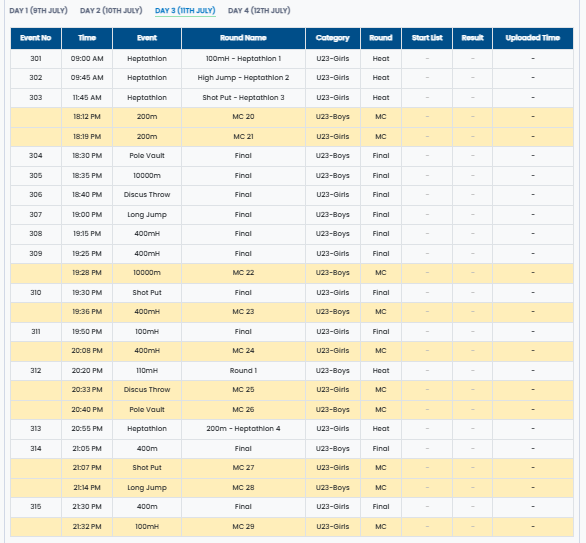Click the '20:20 PM' time cell
586x543 pixels.
(x=87, y=371)
